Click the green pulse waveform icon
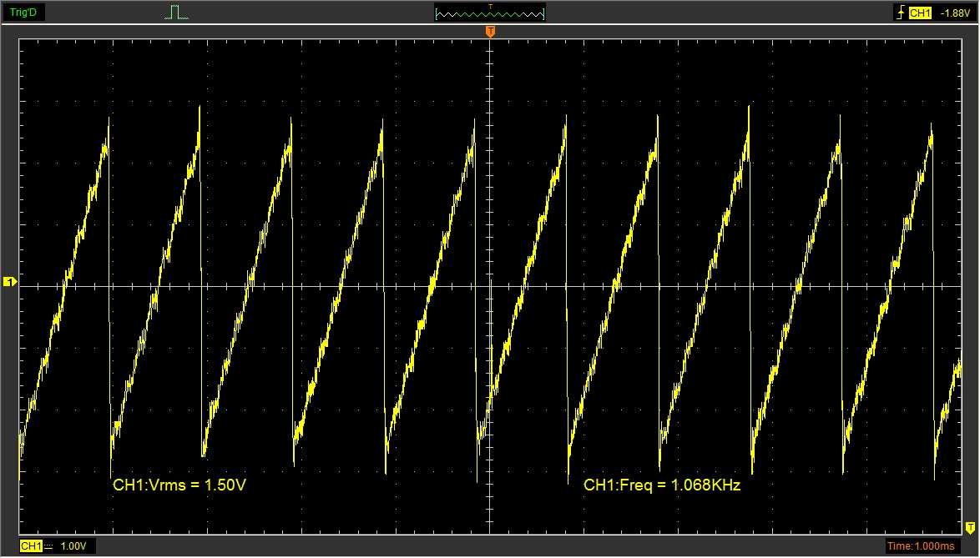The image size is (980, 558). coord(176,13)
